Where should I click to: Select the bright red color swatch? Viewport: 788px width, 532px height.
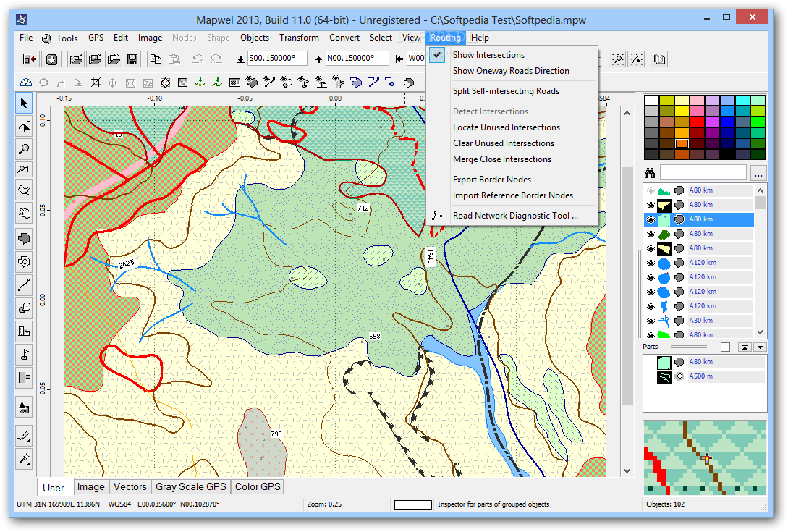coord(697,121)
